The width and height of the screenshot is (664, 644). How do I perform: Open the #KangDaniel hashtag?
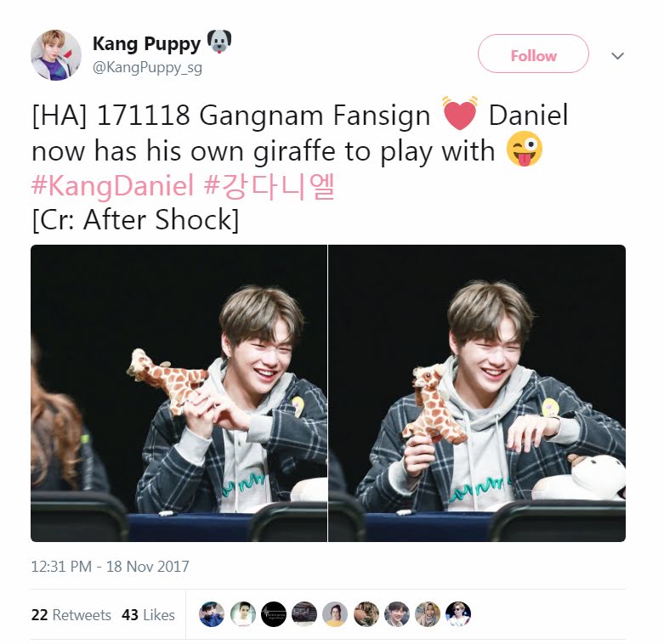[112, 185]
